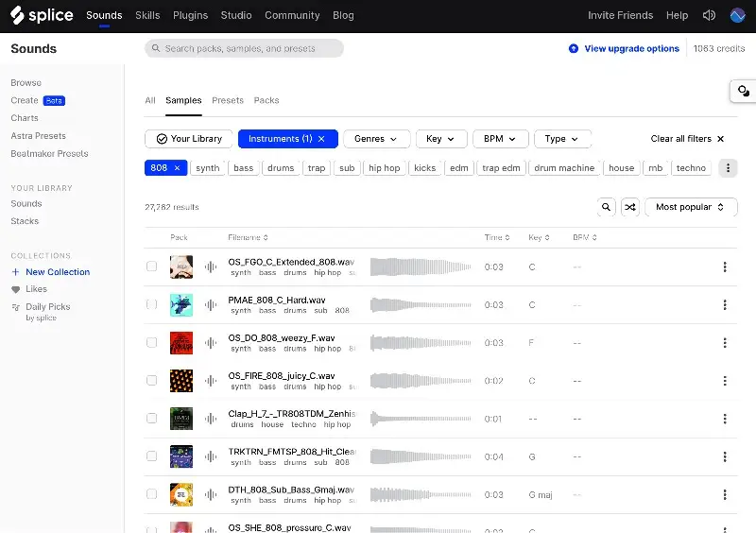Toggle the Your Library filter
The height and width of the screenshot is (533, 756).
(x=189, y=139)
